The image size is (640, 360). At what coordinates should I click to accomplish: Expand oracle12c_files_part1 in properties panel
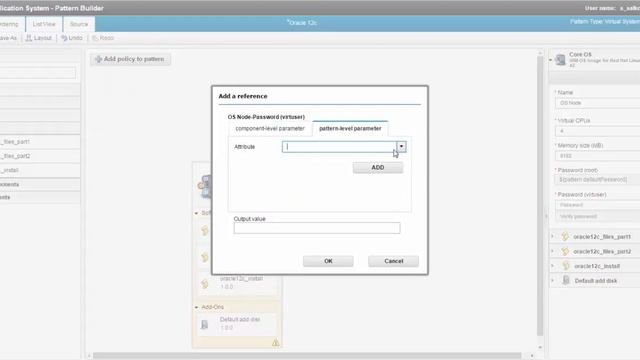click(x=553, y=236)
